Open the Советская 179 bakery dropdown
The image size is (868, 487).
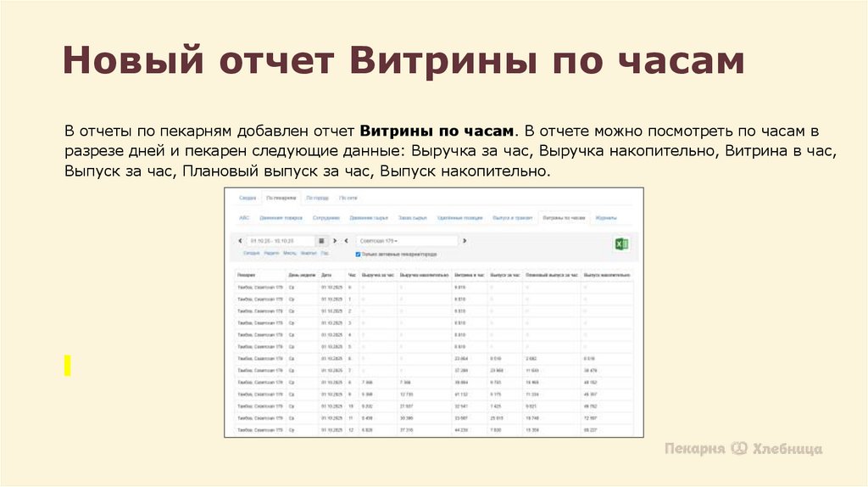[x=407, y=241]
